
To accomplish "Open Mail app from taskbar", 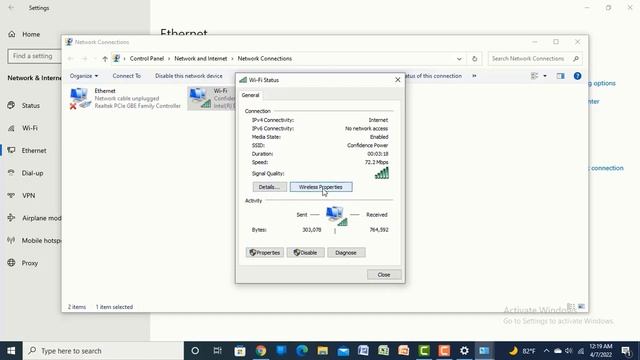I will click(343, 351).
